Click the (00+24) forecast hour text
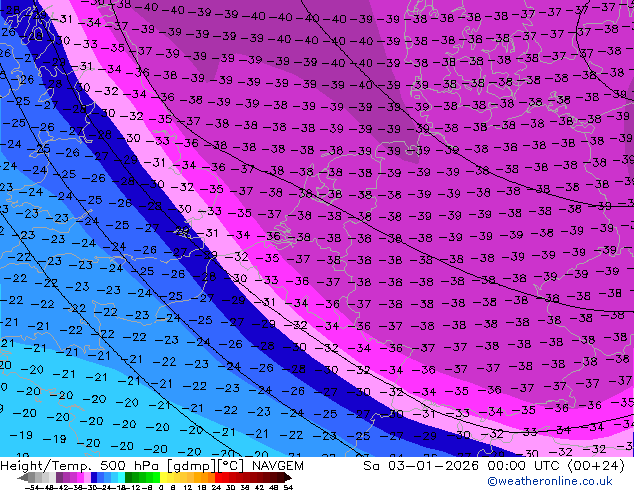 pos(596,466)
